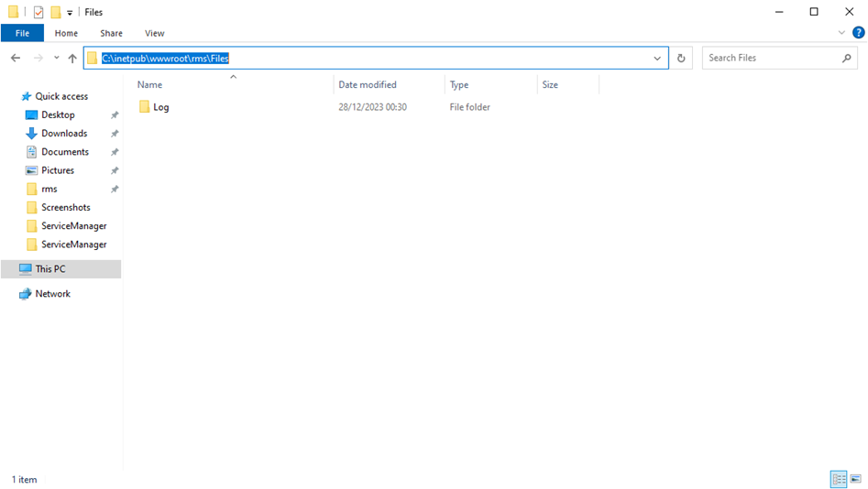This screenshot has height=489, width=868.
Task: Minimize the Files window
Action: pyautogui.click(x=779, y=12)
